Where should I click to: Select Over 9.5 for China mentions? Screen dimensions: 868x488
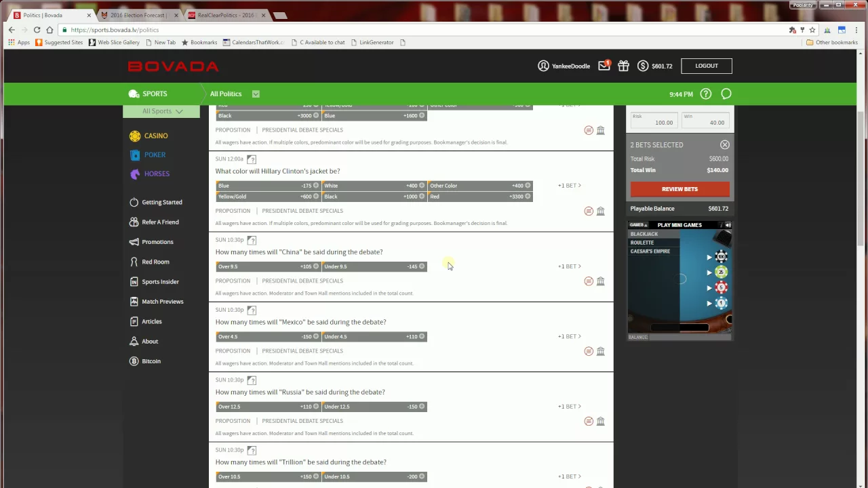[268, 266]
